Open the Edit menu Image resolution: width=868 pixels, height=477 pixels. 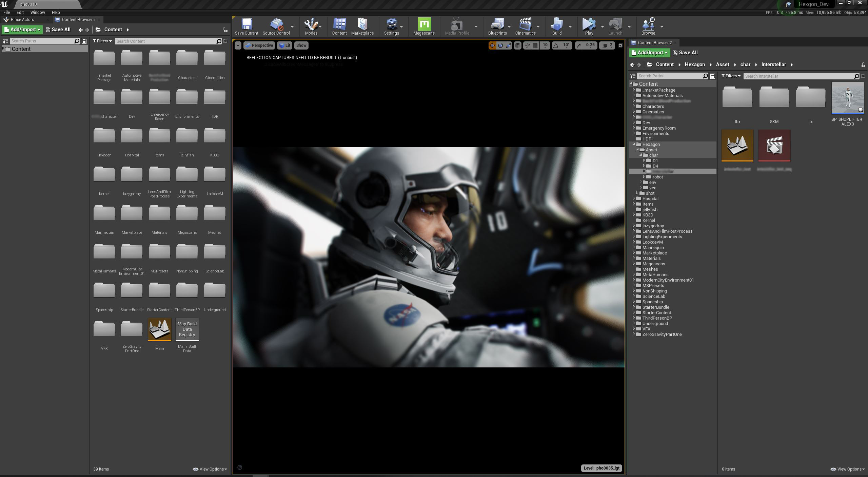[20, 12]
